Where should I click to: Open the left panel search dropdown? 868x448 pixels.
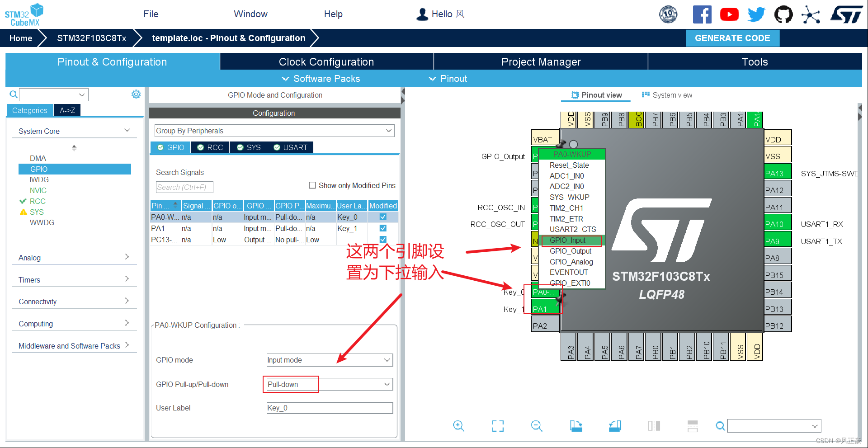82,94
